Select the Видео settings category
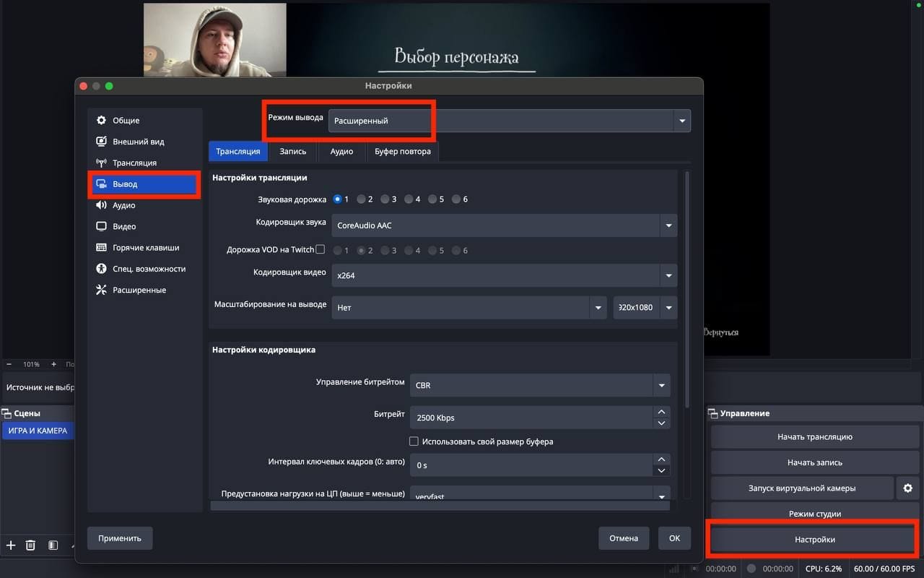924x578 pixels. coord(123,226)
